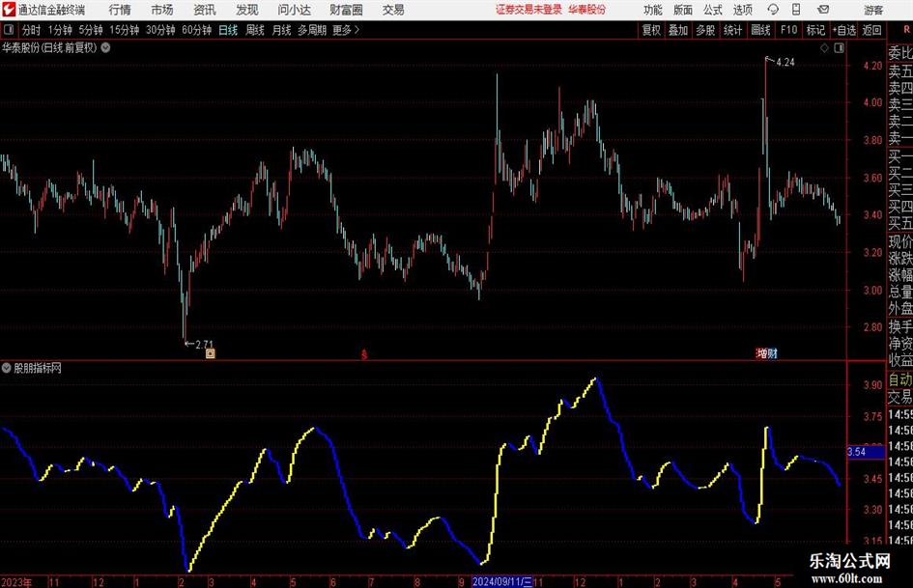Open the mobile phone icon in title bar
913x588 pixels.
point(796,10)
